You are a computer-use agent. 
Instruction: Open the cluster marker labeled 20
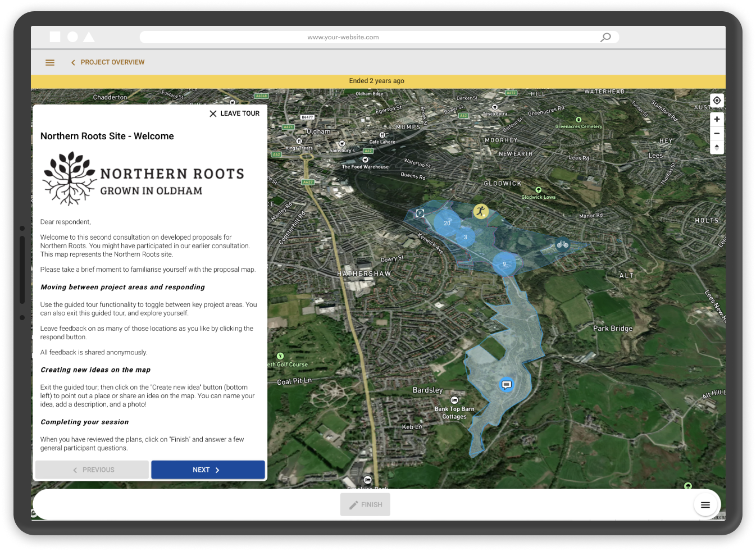447,223
